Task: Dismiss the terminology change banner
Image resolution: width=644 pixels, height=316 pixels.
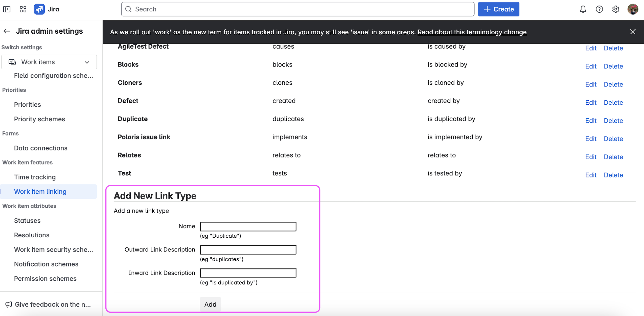Action: (633, 32)
